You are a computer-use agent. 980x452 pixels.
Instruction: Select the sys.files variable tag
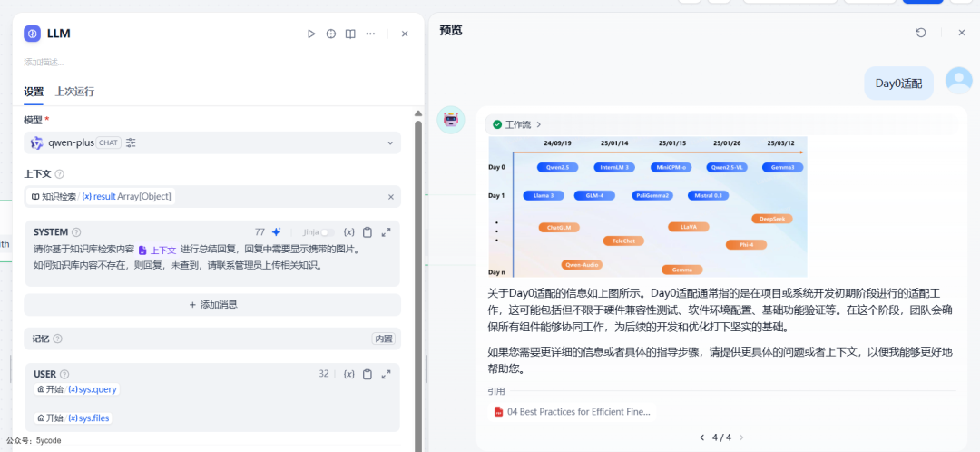[73, 418]
